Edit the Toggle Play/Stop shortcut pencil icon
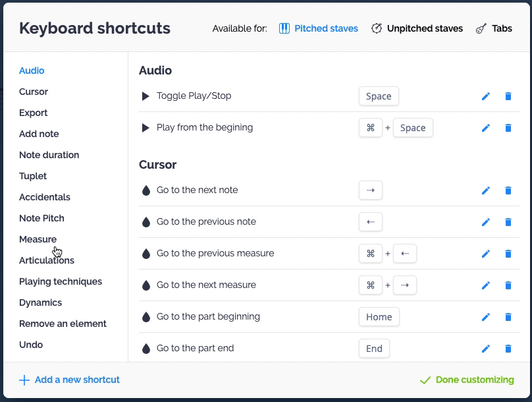The height and width of the screenshot is (402, 532). [485, 96]
